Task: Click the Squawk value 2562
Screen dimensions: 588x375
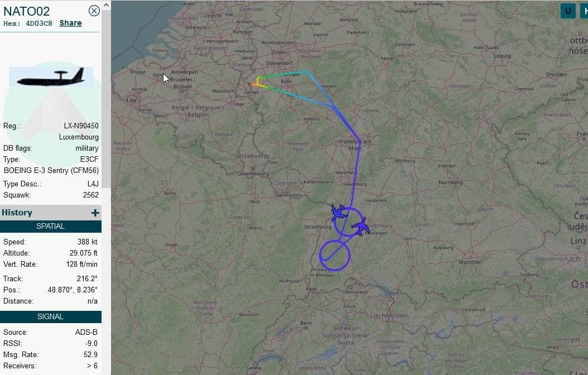Action: (x=91, y=195)
